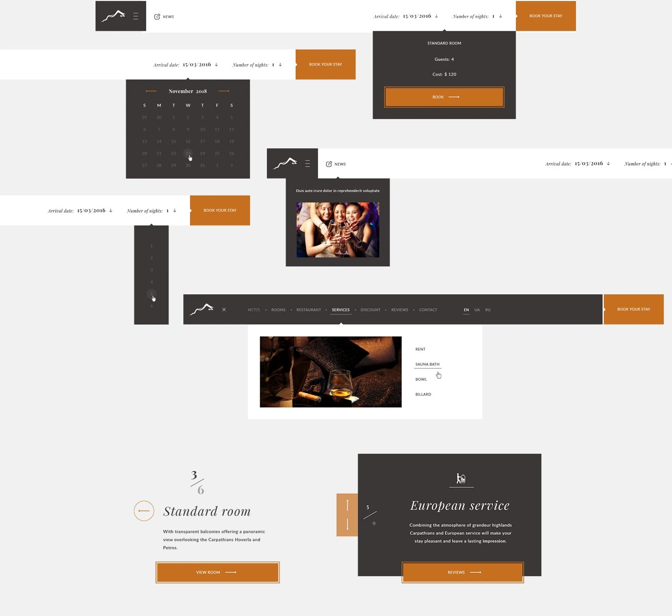Select Discount in the dark navigation bar
The width and height of the screenshot is (672, 616).
(371, 310)
